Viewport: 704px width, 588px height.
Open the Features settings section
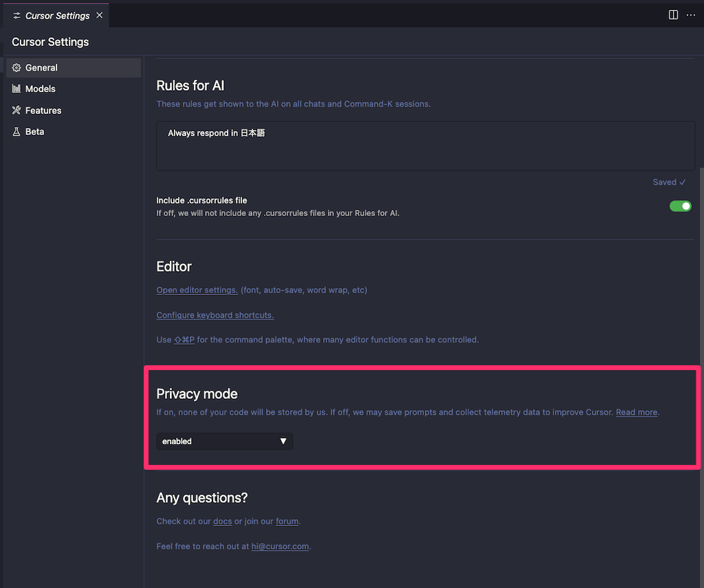pyautogui.click(x=73, y=111)
